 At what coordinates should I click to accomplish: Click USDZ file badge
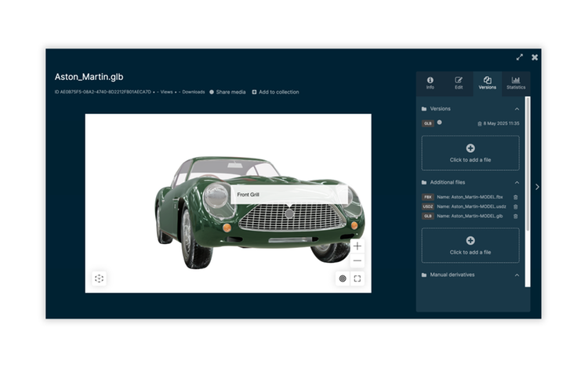(x=428, y=206)
